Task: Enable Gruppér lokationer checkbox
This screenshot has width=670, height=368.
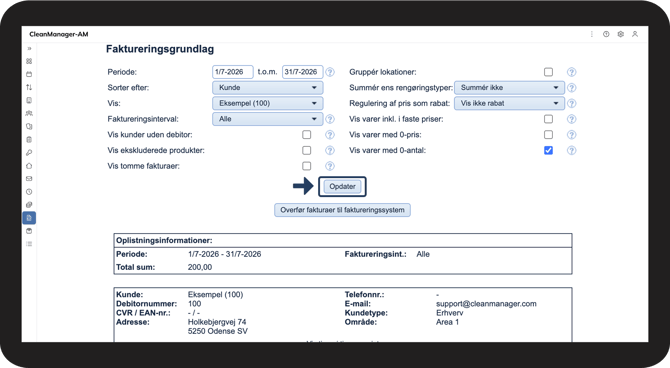Action: (x=548, y=72)
